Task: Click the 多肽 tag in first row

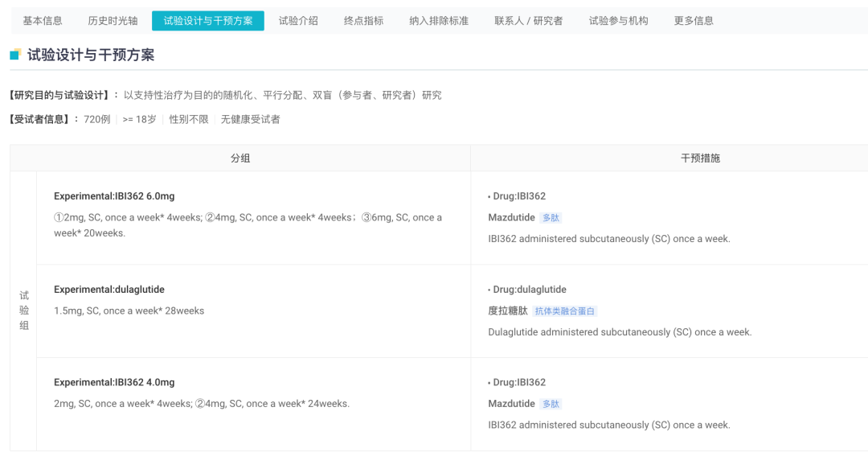Action: [x=551, y=218]
